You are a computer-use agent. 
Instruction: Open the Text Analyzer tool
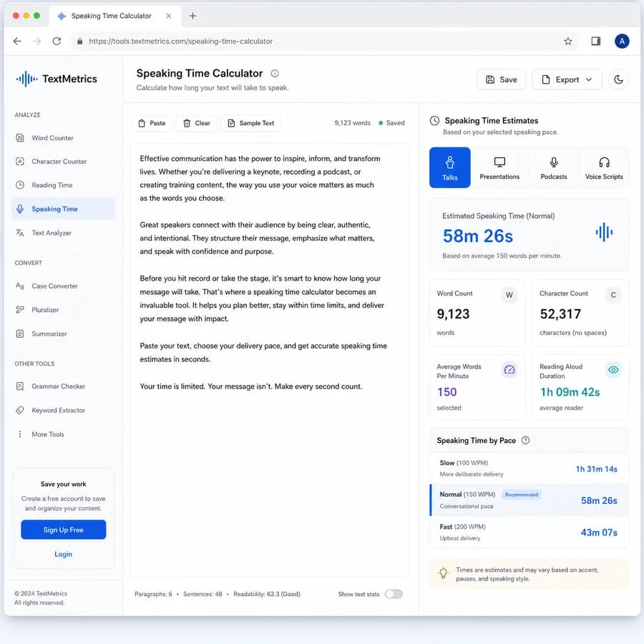point(63,233)
